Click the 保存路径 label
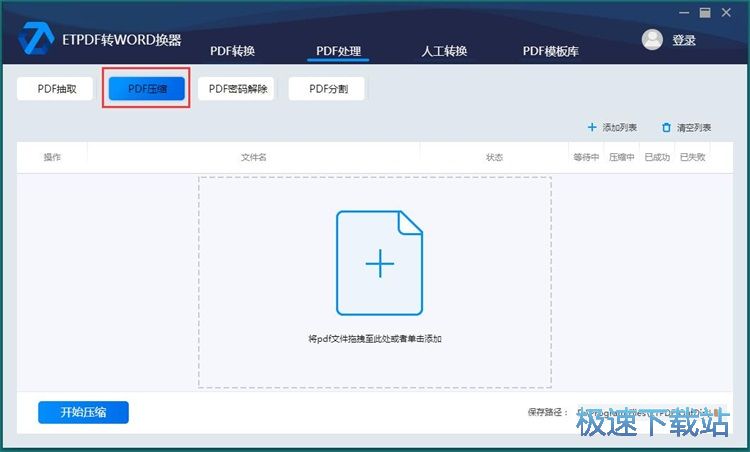 coord(547,412)
